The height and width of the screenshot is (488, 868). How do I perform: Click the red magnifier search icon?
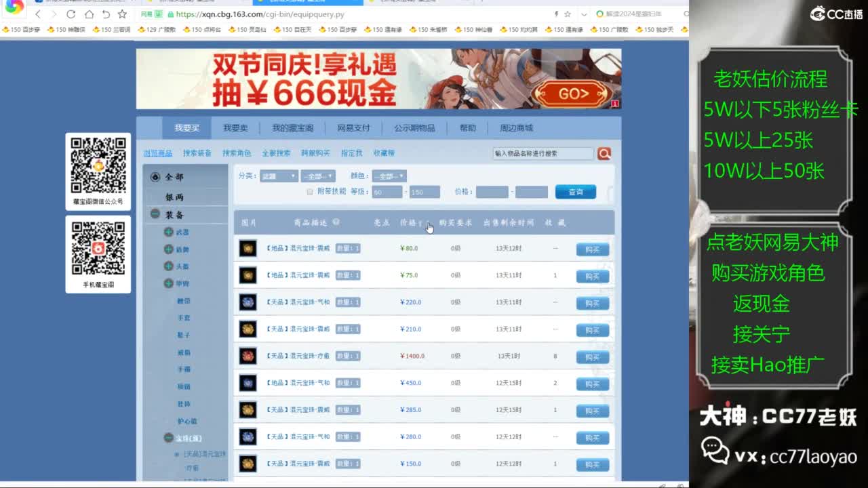(604, 153)
